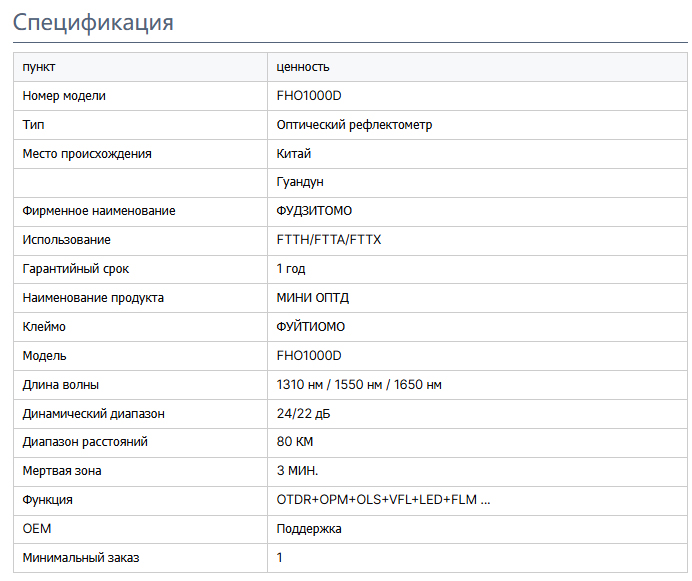Select the ФУЙТИОМО value in Клеймо row

(x=311, y=327)
